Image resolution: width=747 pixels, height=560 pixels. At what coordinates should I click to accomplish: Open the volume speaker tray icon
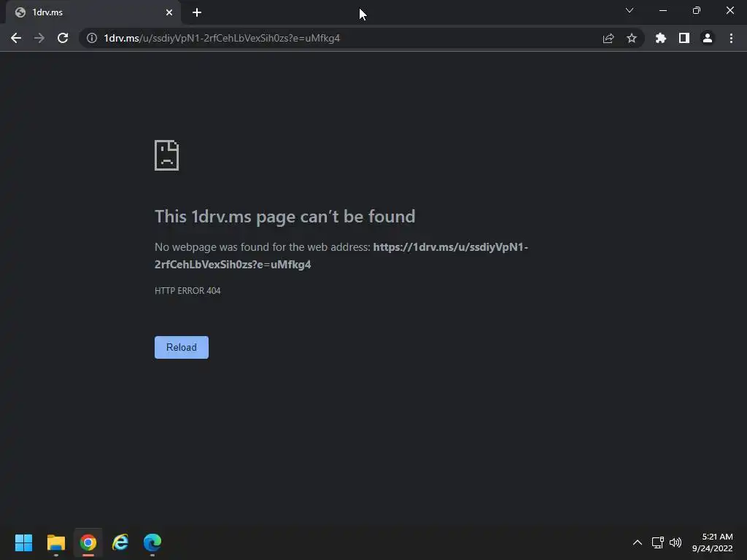(x=676, y=542)
